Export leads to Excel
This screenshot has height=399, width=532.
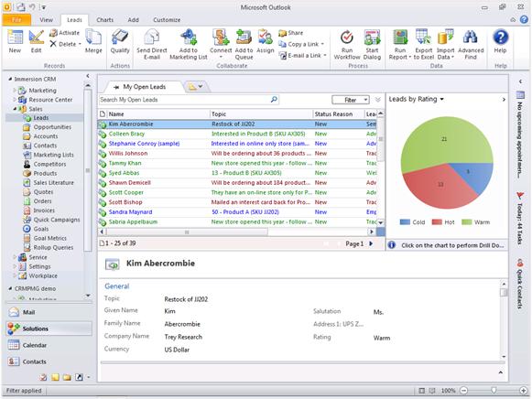[x=423, y=45]
